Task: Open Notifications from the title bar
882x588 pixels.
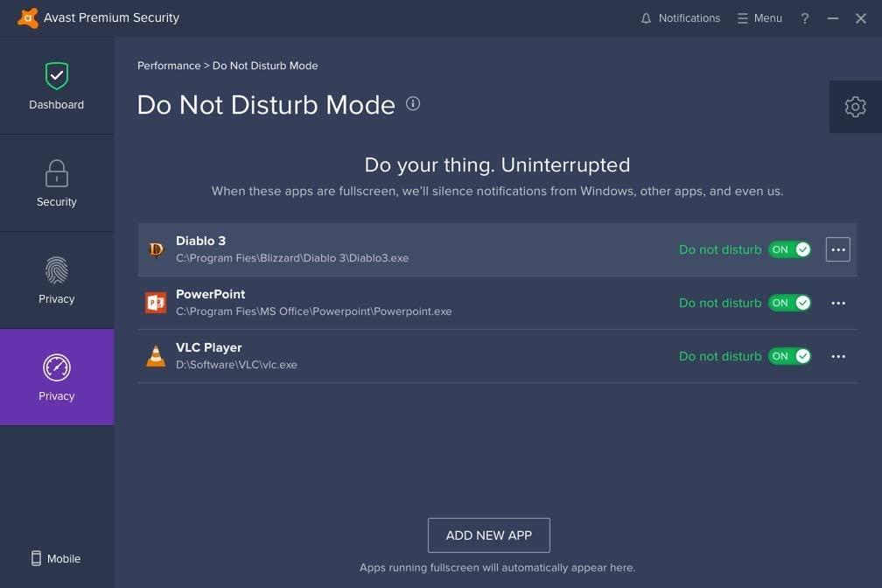Action: (681, 17)
